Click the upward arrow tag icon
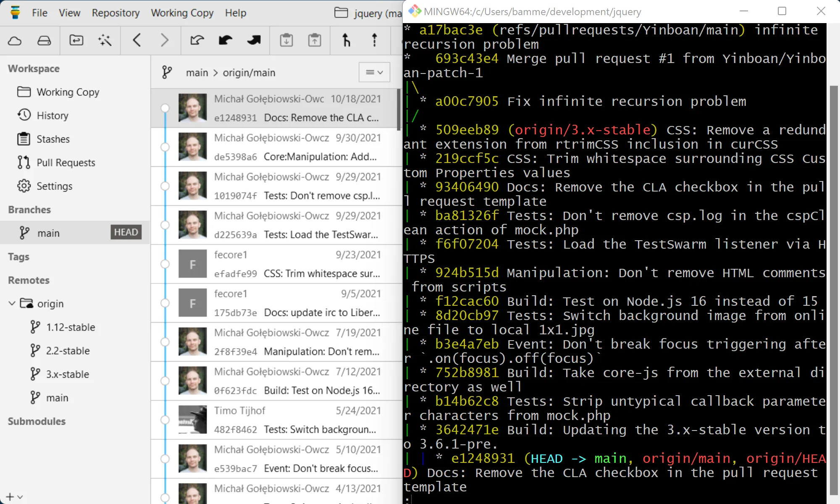 375,40
